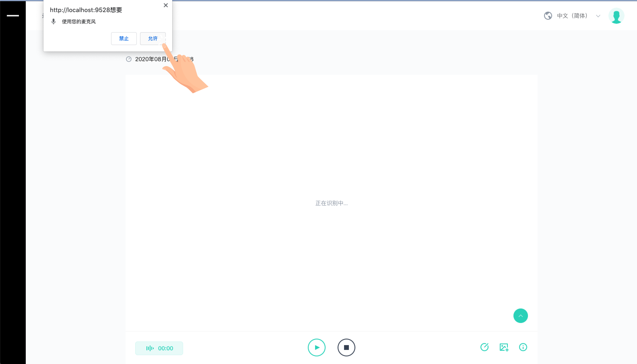Start playback with the play button

[316, 348]
